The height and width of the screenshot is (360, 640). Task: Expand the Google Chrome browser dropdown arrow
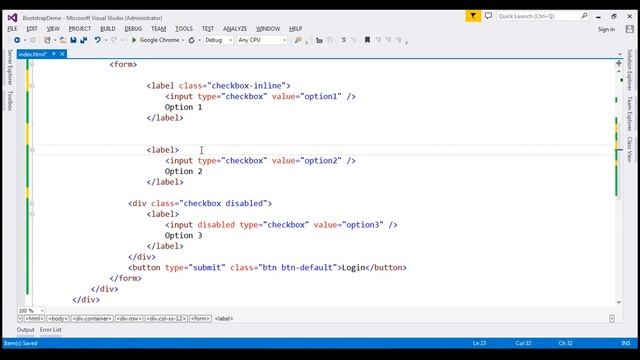coord(183,40)
